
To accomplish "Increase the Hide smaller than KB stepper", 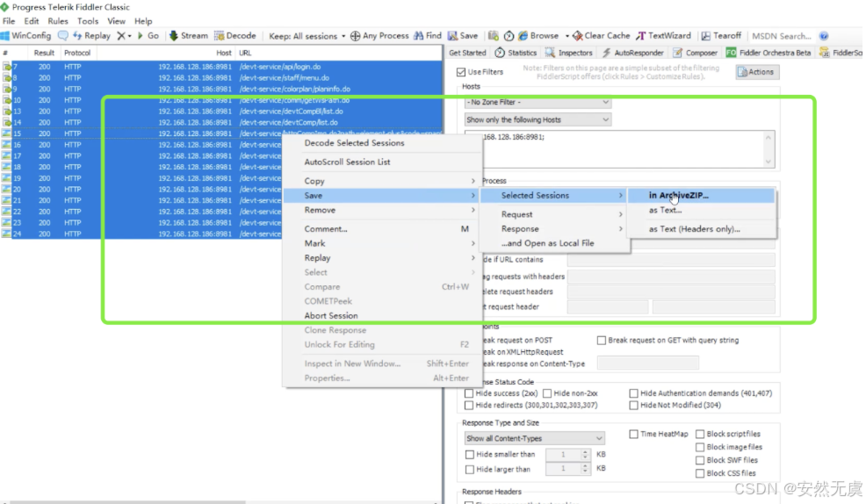I will point(585,452).
